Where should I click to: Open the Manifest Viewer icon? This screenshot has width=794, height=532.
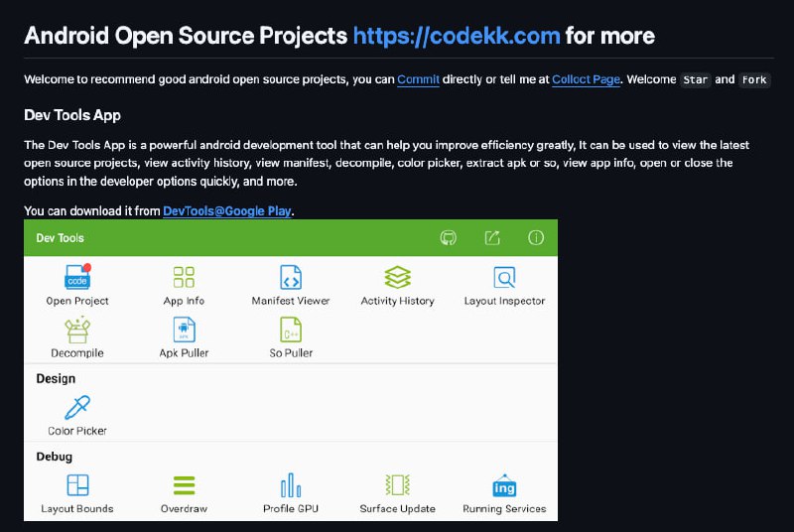pos(291,277)
